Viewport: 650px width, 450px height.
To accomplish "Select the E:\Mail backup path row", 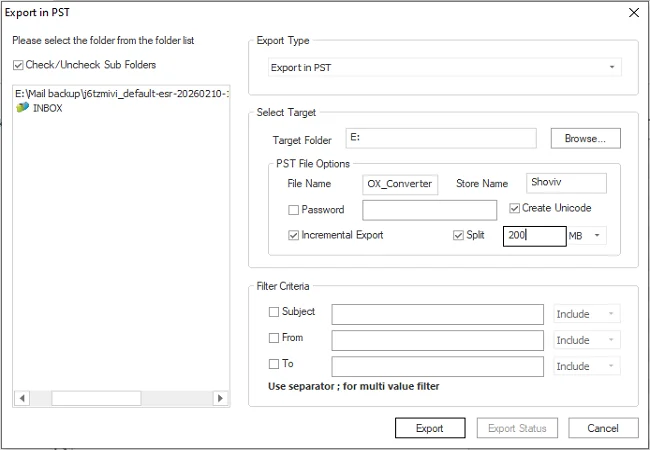I will tap(122, 94).
